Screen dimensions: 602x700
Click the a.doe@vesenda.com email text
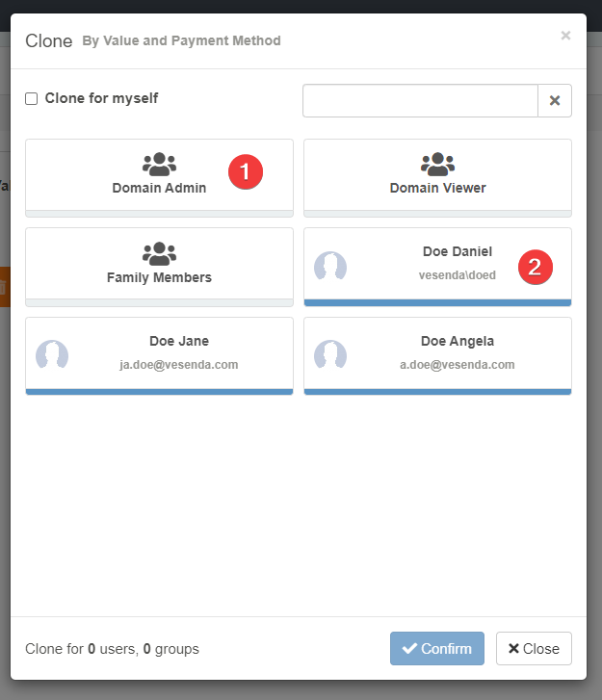tap(458, 365)
